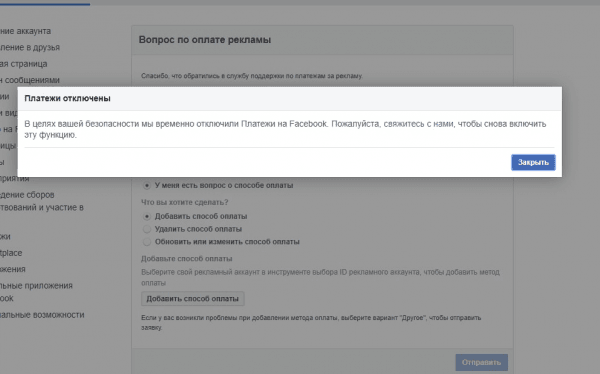Open sidebar link ending 'ние аккаунта'

coord(25,31)
